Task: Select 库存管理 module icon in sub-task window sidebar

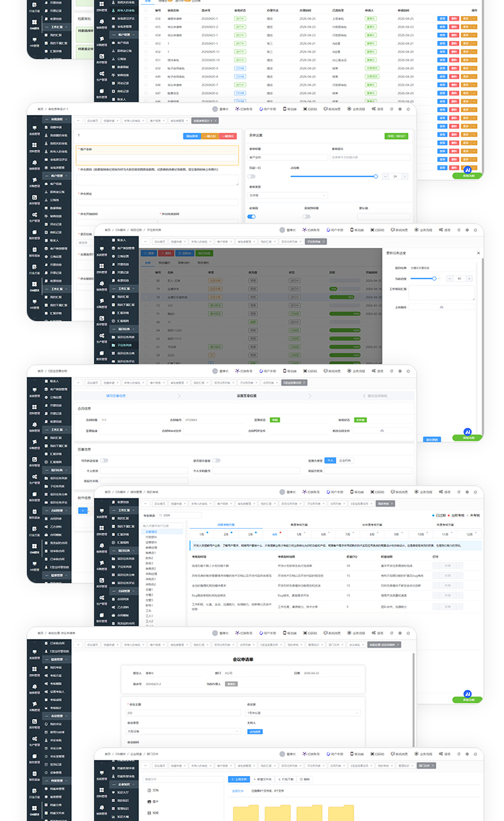Action: click(x=101, y=319)
